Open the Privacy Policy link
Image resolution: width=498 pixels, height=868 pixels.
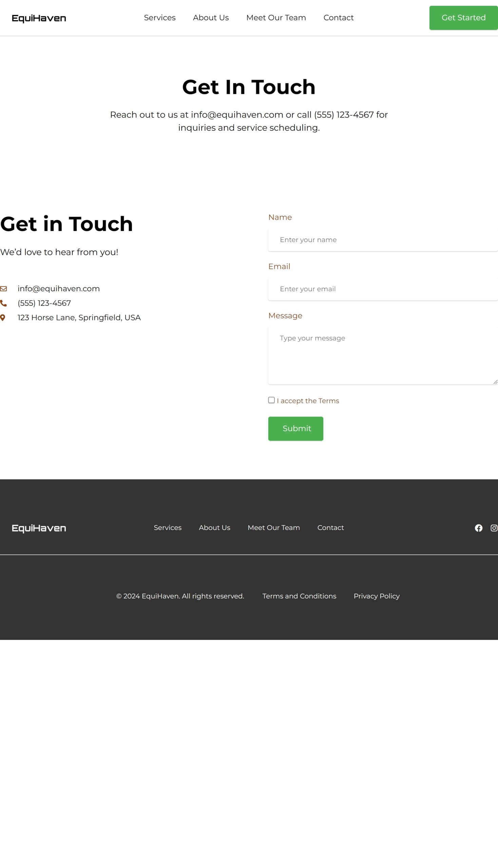pos(377,596)
